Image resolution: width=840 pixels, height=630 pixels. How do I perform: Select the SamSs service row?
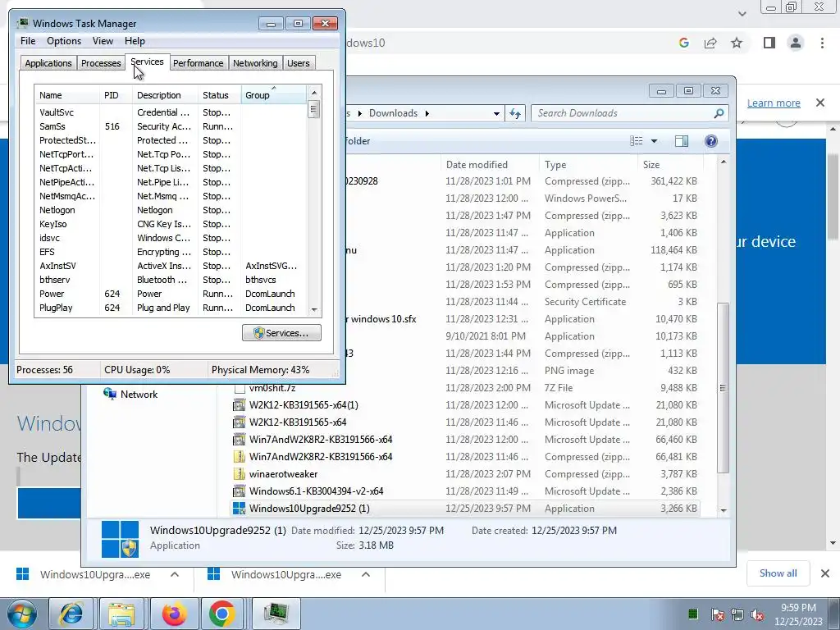(171, 126)
